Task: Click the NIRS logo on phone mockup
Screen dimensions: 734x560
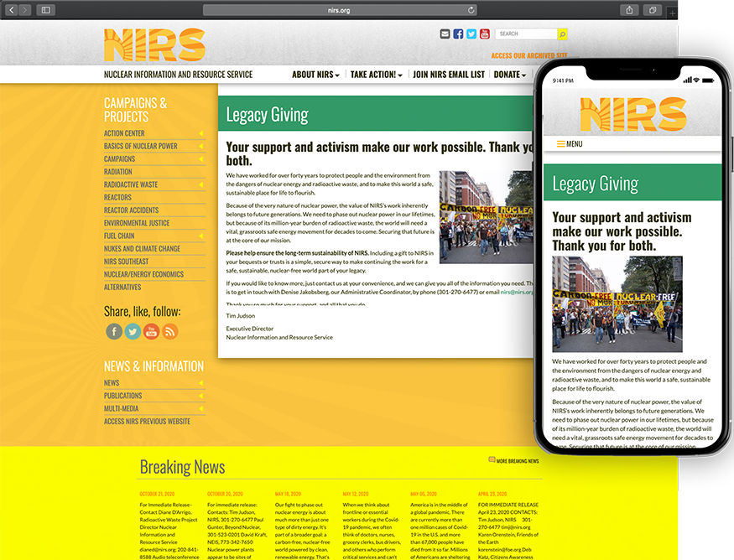Action: pyautogui.click(x=633, y=114)
